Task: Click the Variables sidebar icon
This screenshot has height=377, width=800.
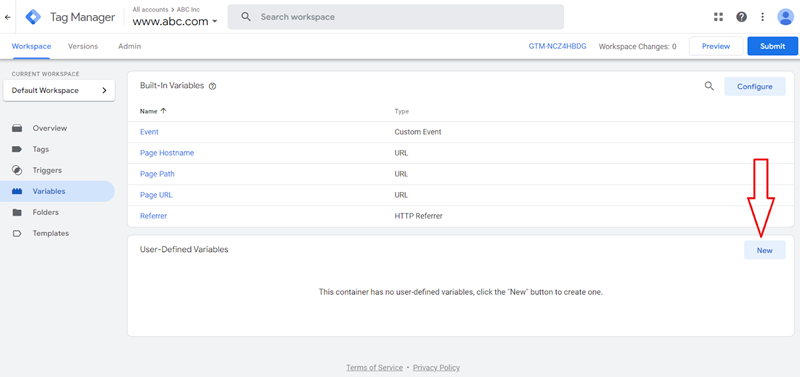Action: coord(17,191)
